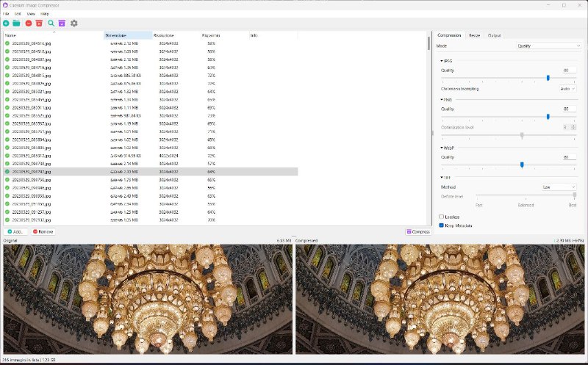Open the View menu

30,14
